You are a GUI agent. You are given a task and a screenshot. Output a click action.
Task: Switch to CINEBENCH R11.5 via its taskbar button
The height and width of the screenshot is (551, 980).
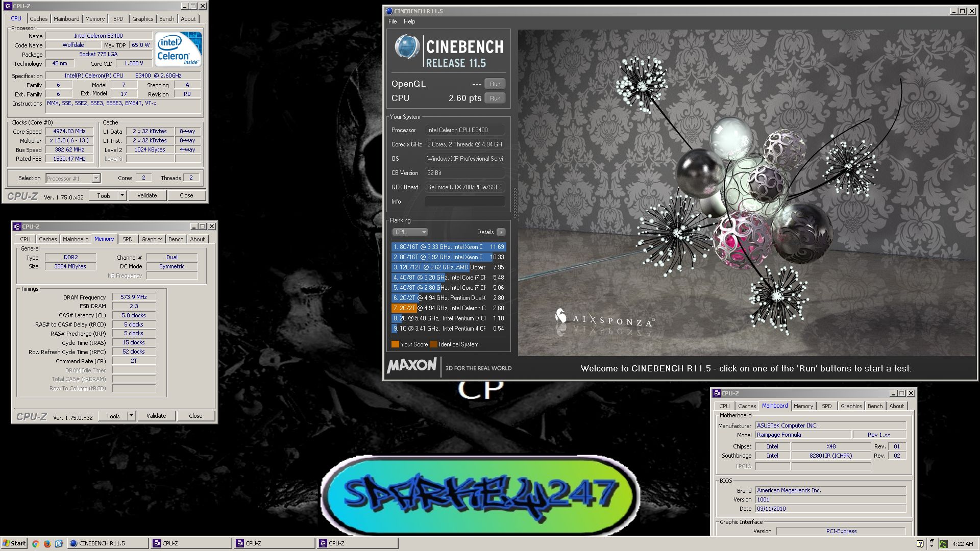108,543
